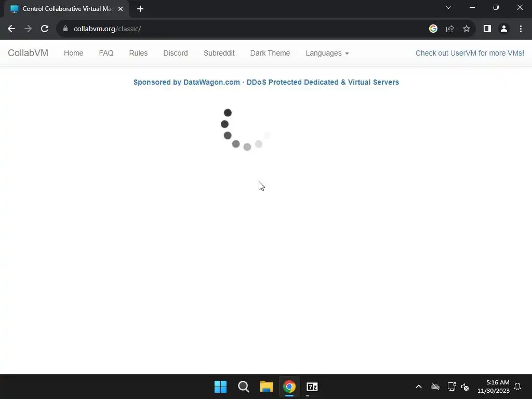532x399 pixels.
Task: Open the notifications bell
Action: tap(518, 387)
